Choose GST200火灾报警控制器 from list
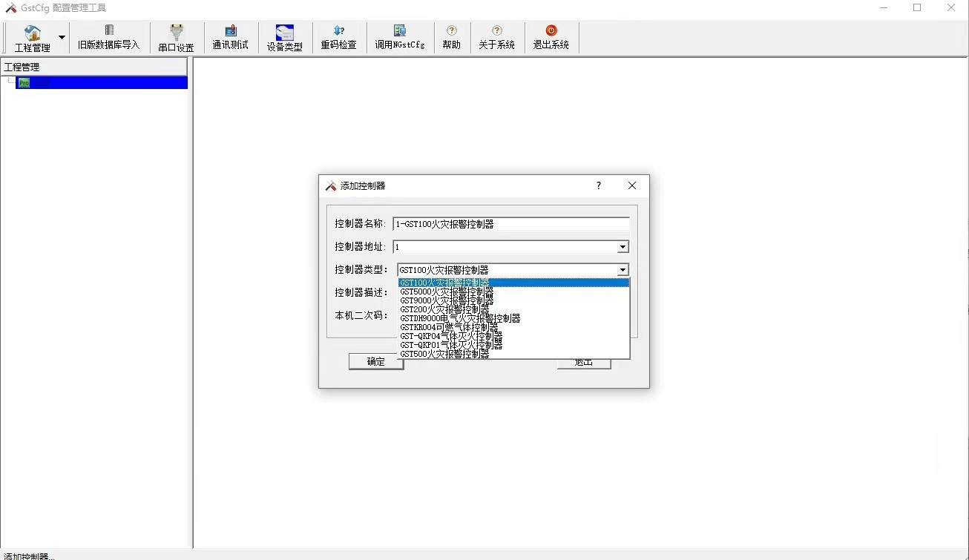This screenshot has height=560, width=969. [x=513, y=309]
